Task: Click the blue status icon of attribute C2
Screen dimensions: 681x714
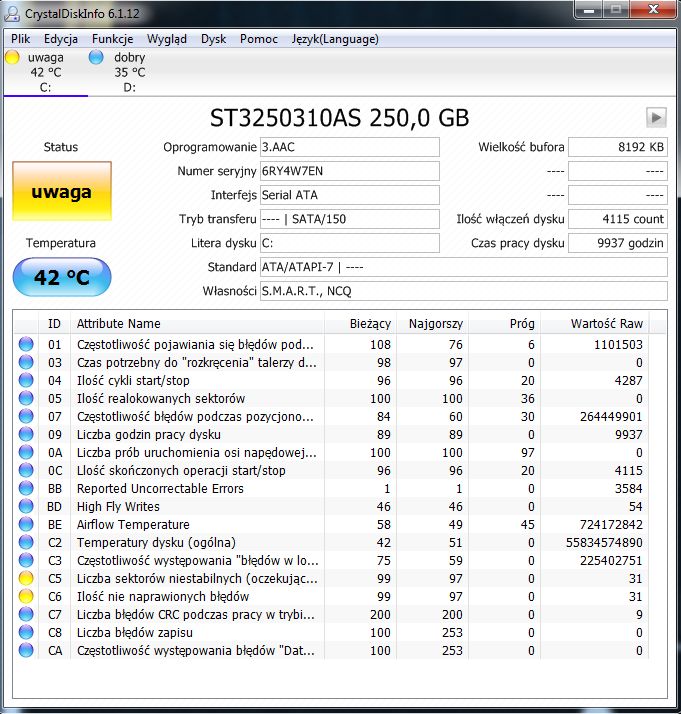Action: pos(26,542)
